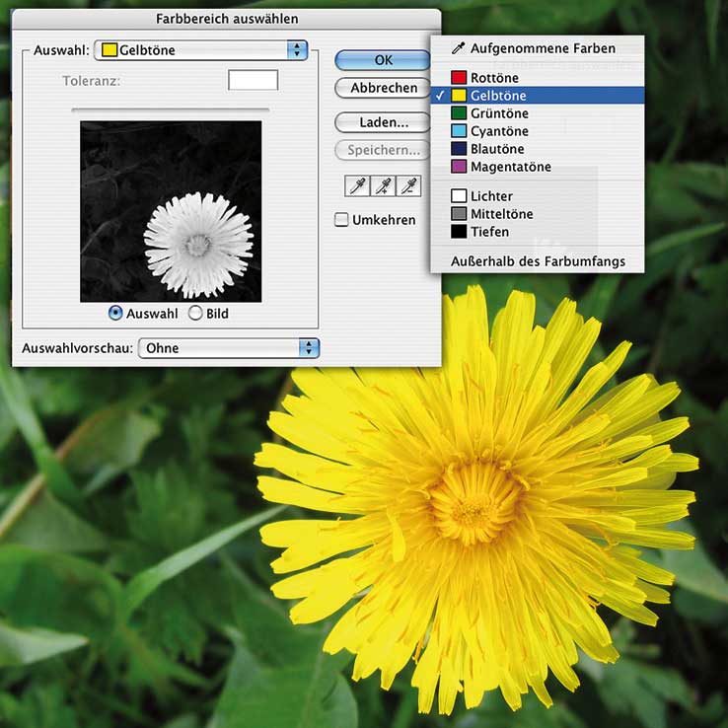Viewport: 728px width, 728px height.
Task: Pick Mitteltöne from the popup menu
Action: pyautogui.click(x=503, y=213)
